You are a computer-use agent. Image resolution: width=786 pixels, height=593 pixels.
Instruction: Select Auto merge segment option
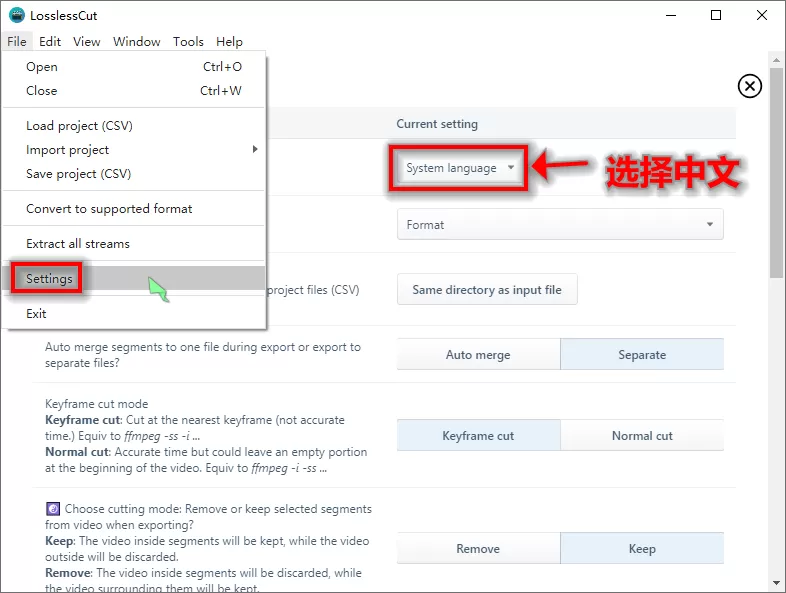pos(478,355)
